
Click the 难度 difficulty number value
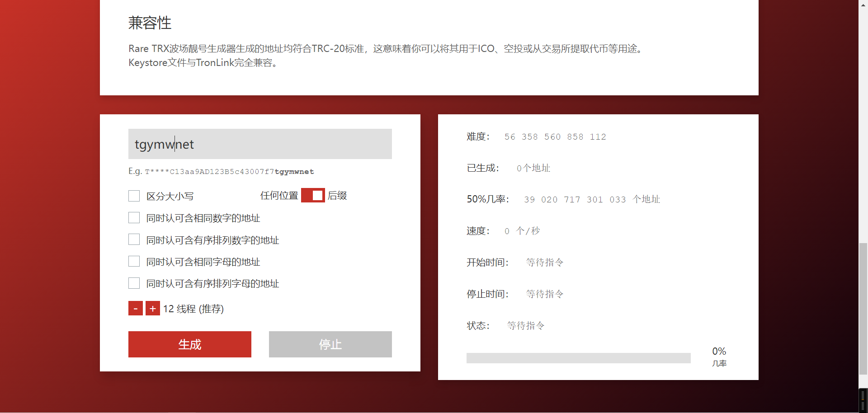[555, 137]
